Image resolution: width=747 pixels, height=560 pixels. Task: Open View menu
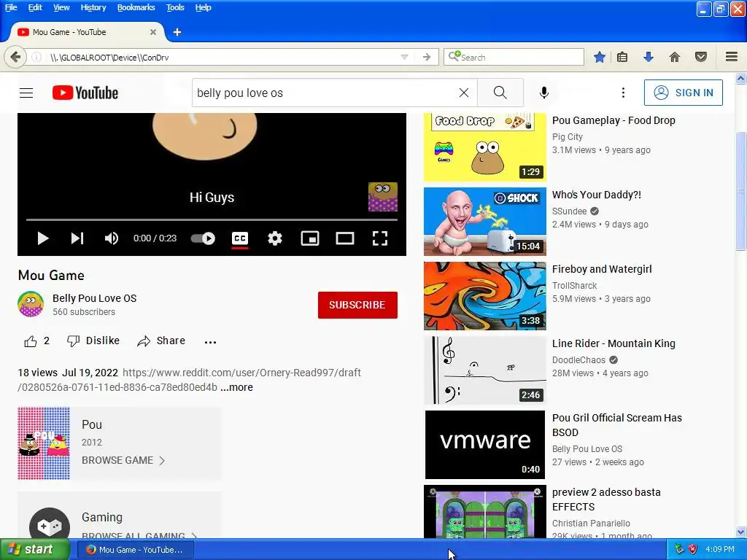pyautogui.click(x=61, y=7)
